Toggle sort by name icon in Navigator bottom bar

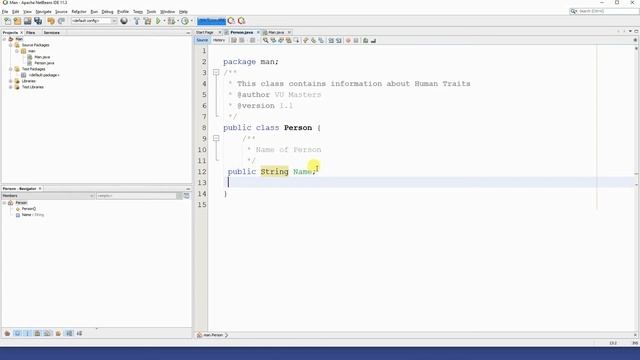(x=69, y=333)
